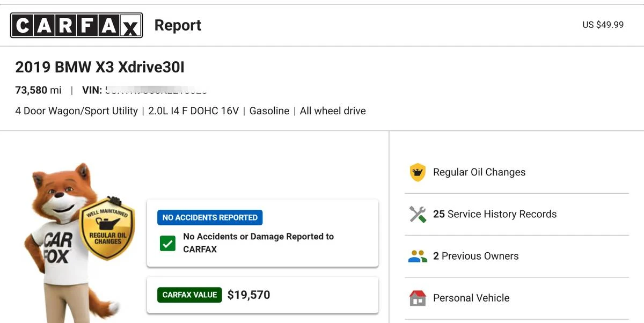Open the Personal Vehicle row

pos(516,298)
